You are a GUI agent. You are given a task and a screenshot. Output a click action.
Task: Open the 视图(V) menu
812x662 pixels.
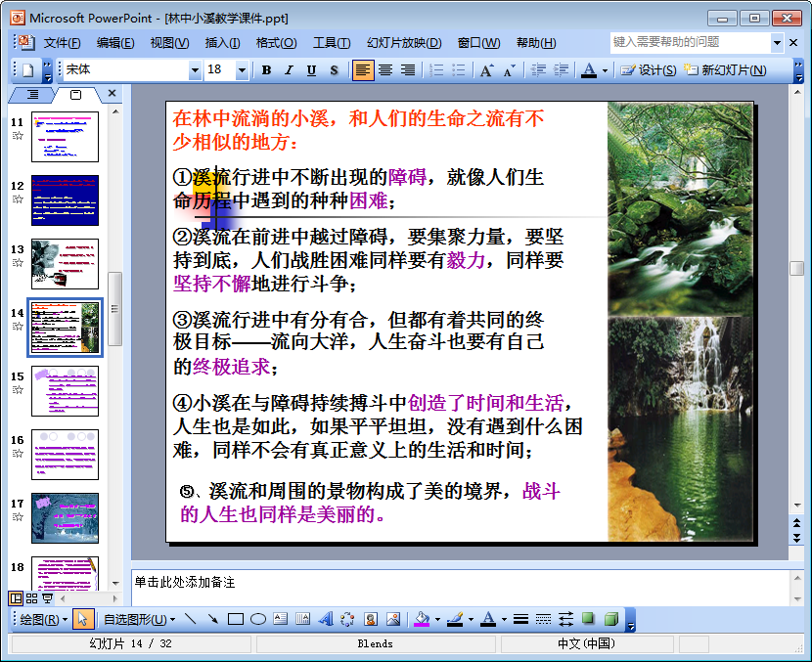169,42
